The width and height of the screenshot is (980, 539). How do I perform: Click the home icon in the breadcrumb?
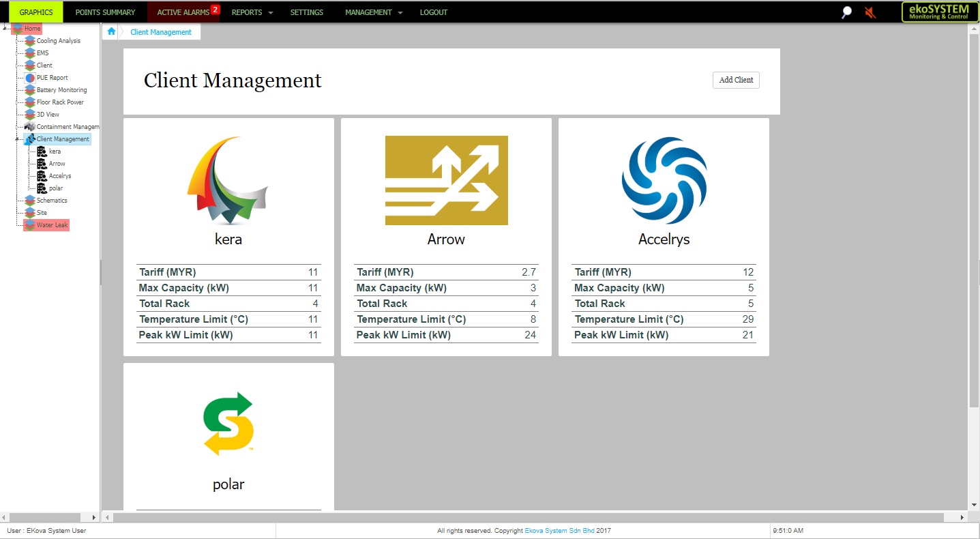tap(111, 31)
